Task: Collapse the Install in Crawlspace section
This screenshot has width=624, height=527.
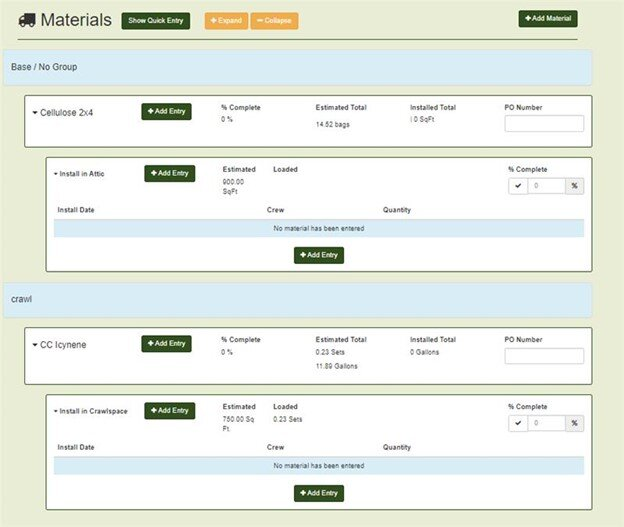Action: click(55, 410)
